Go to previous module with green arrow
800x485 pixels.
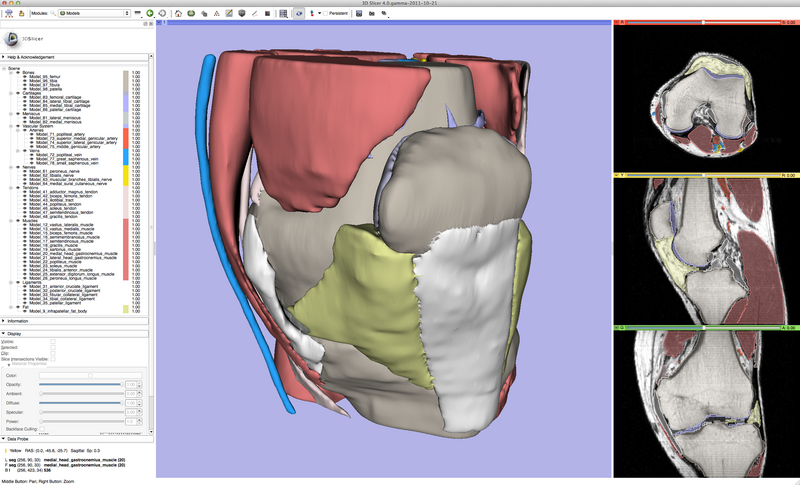[x=150, y=13]
